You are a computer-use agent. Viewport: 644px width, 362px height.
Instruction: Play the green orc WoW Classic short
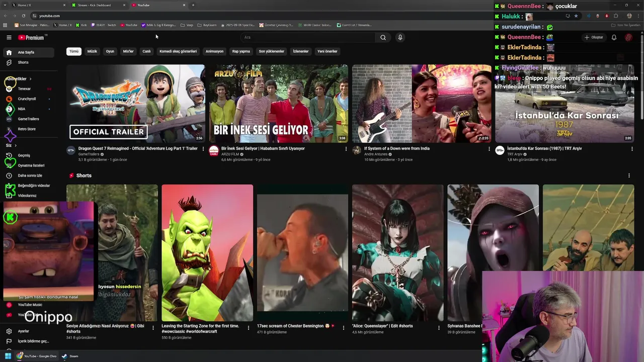point(207,252)
